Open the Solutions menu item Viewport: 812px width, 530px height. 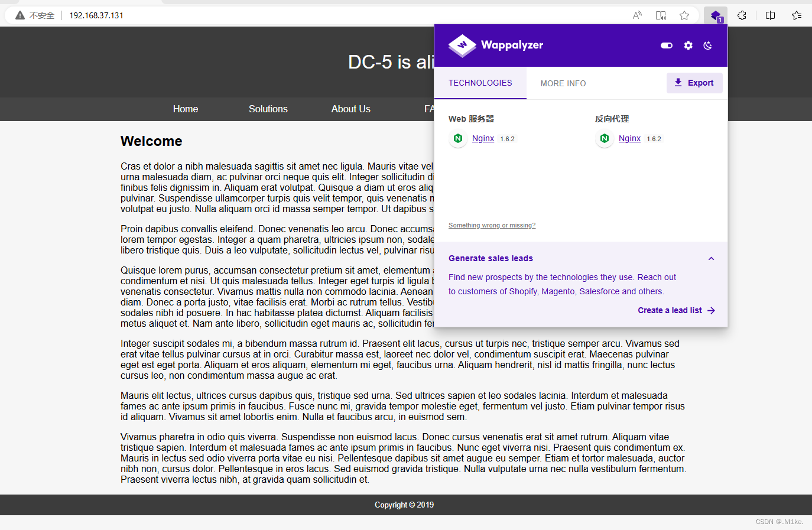tap(268, 109)
